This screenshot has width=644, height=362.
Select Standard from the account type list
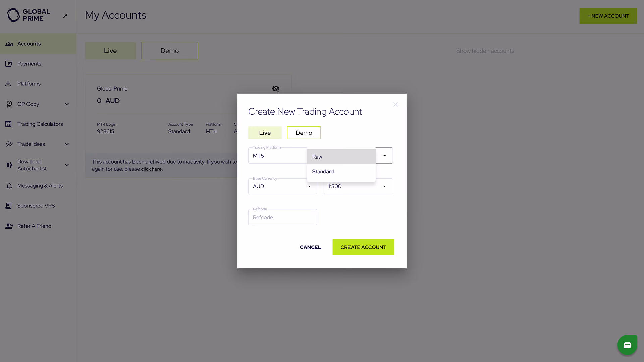tap(341, 172)
